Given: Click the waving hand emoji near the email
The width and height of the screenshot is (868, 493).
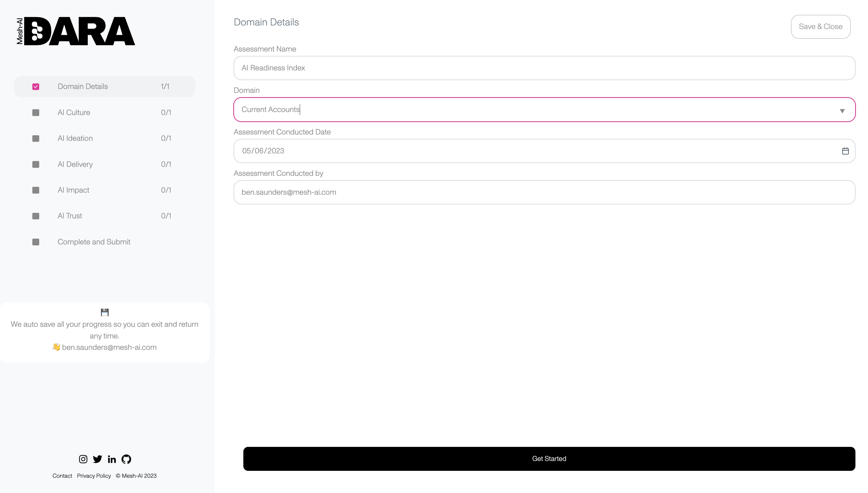Looking at the screenshot, I should 56,347.
